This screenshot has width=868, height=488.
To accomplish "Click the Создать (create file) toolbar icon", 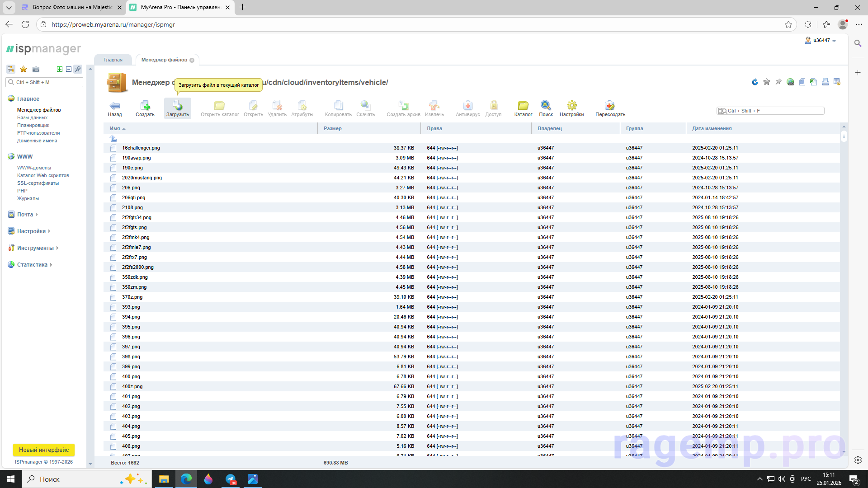I will tap(145, 106).
